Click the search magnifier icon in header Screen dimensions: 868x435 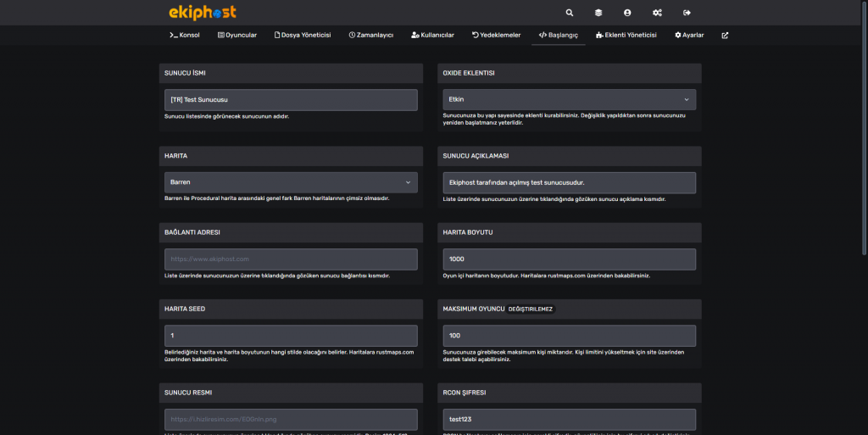[569, 13]
